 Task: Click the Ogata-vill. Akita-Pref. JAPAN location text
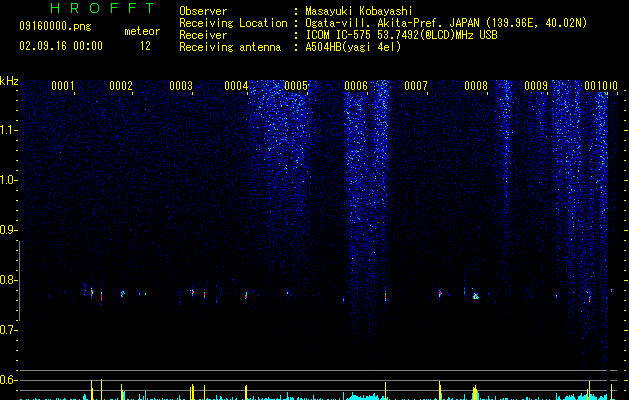446,23
